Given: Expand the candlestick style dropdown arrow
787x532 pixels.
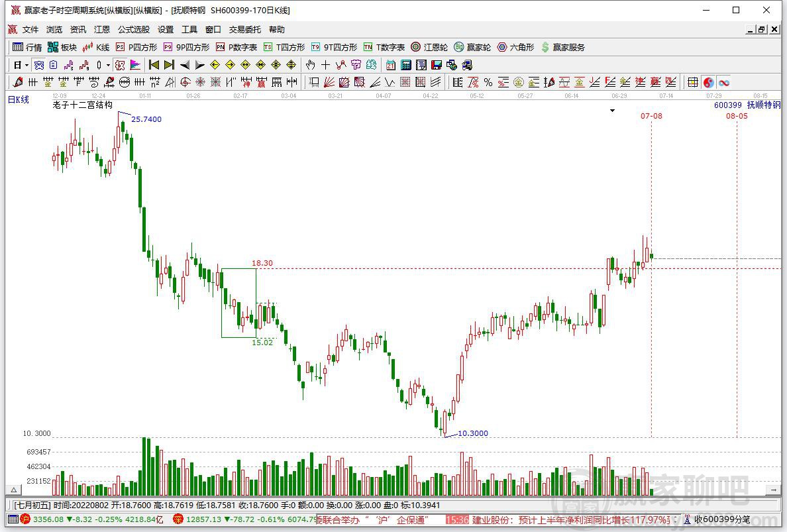Looking at the screenshot, I should (x=108, y=65).
